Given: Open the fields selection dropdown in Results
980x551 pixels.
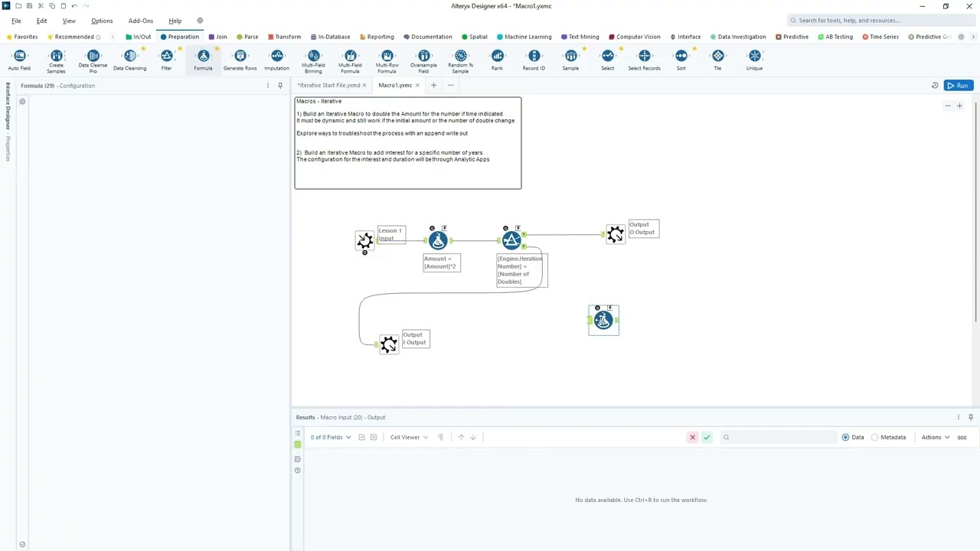Looking at the screenshot, I should click(331, 437).
